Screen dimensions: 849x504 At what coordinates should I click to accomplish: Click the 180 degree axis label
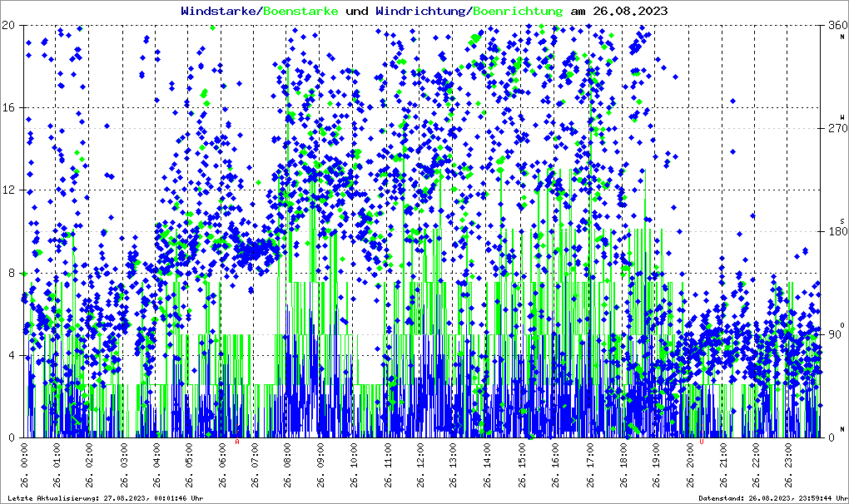pos(837,231)
